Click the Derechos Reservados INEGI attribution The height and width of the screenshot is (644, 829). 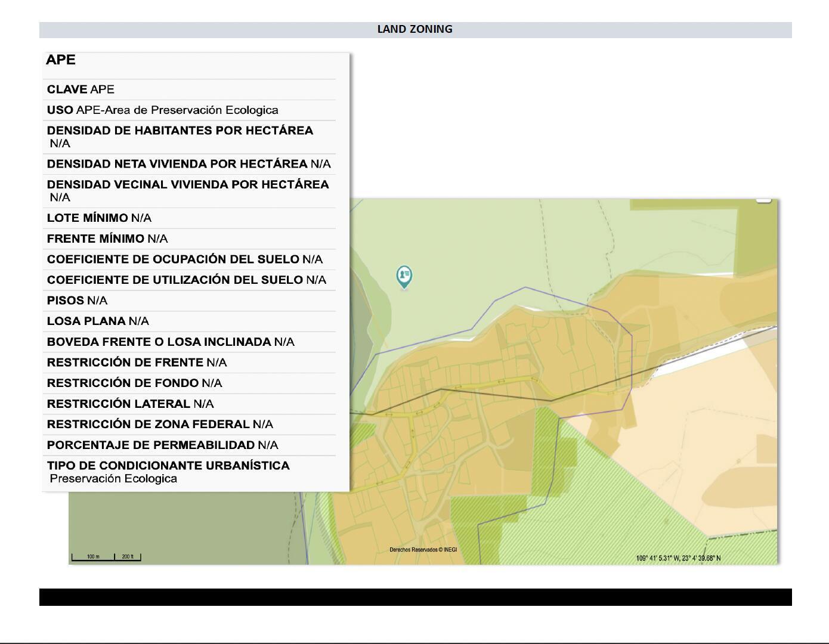coord(423,550)
